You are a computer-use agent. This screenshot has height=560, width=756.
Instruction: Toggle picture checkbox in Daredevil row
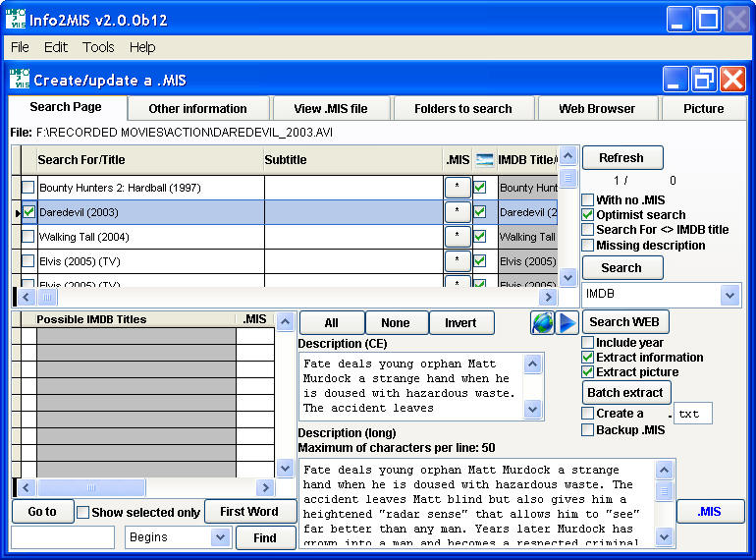point(480,212)
